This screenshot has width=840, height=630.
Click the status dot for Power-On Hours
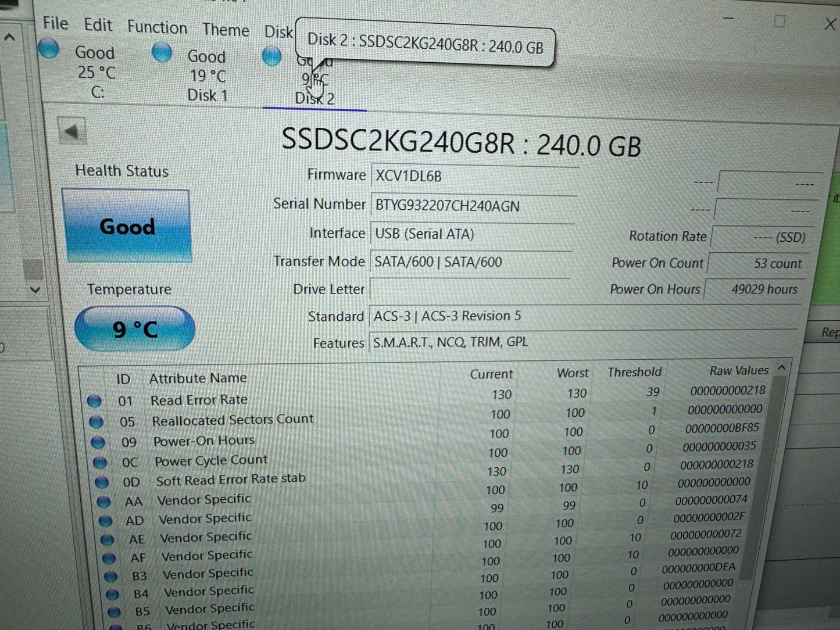[98, 443]
